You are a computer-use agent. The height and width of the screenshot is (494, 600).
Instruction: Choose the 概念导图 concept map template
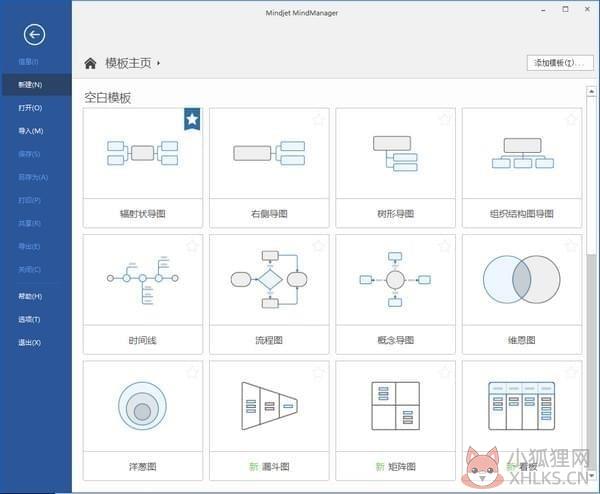click(x=396, y=294)
